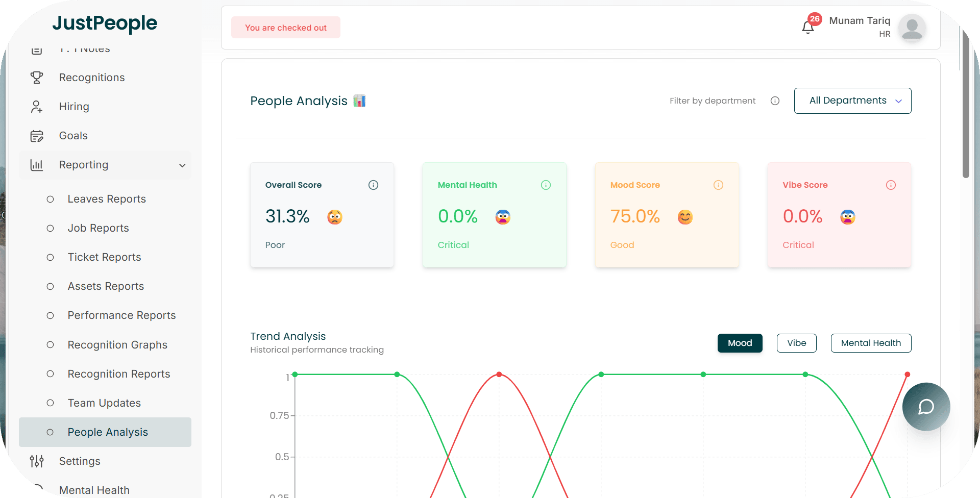Image resolution: width=980 pixels, height=498 pixels.
Task: Click the page vertical scrollbar
Action: point(965,102)
